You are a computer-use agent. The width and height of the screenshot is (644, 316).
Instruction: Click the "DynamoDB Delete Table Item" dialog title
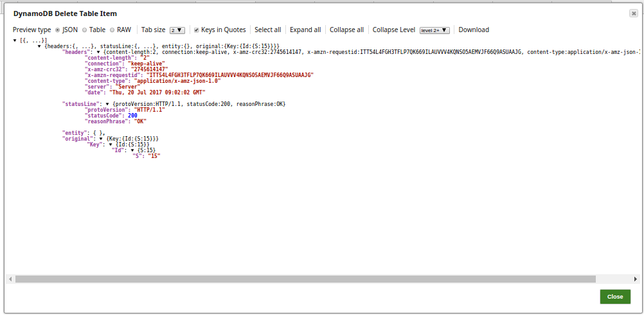[66, 13]
